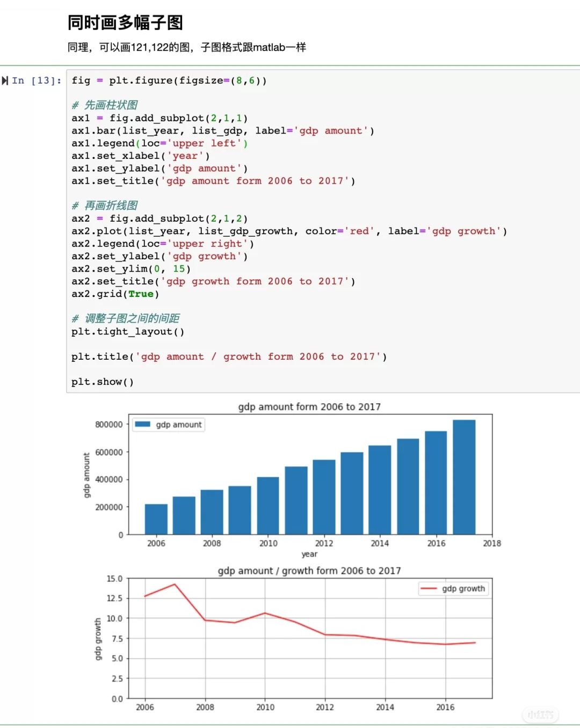Click the 7.5 y-axis tick on line chart
Image resolution: width=580 pixels, height=728 pixels.
(x=117, y=638)
